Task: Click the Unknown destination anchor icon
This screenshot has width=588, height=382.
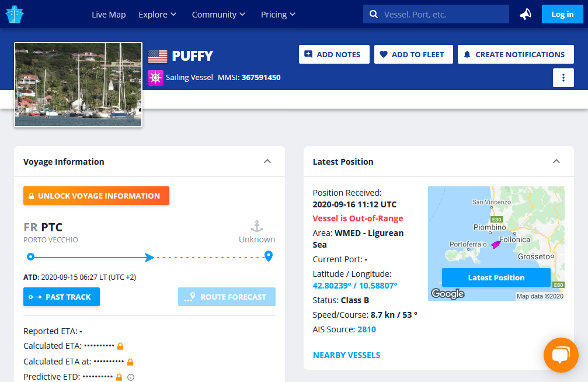Action: pos(257,226)
